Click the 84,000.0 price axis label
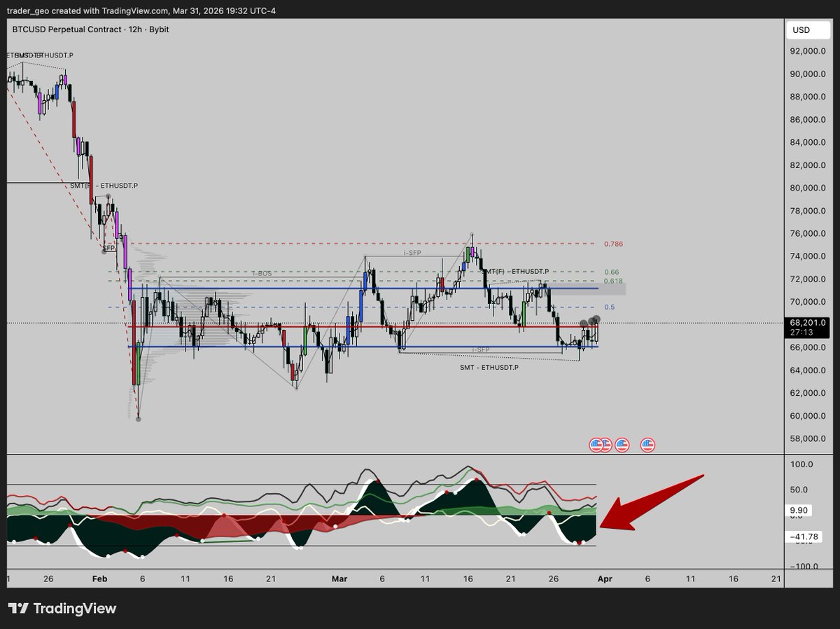Viewport: 840px width, 629px height. [807, 143]
